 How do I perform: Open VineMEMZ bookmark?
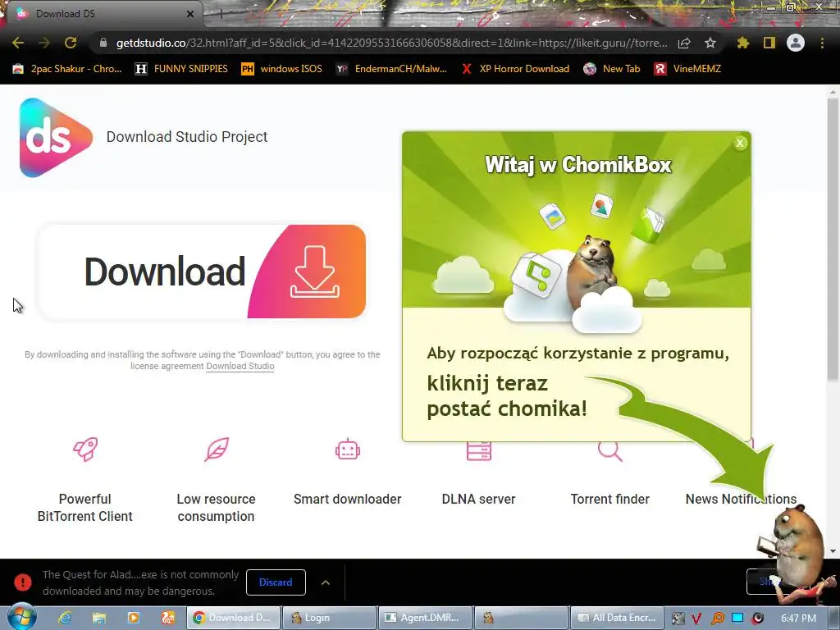(x=688, y=69)
